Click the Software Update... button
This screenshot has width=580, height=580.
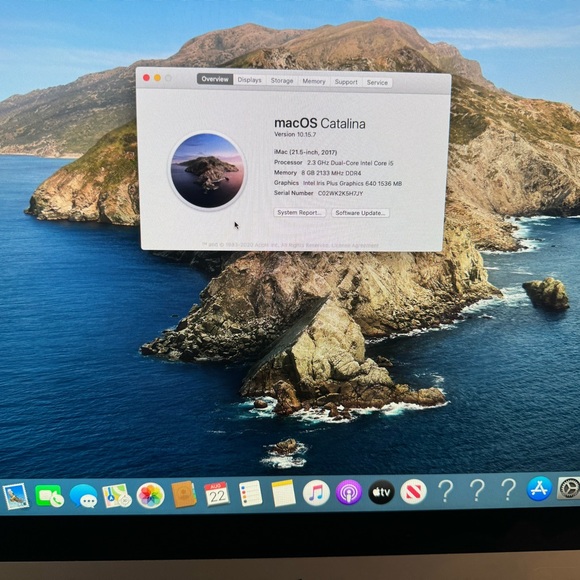pyautogui.click(x=360, y=213)
